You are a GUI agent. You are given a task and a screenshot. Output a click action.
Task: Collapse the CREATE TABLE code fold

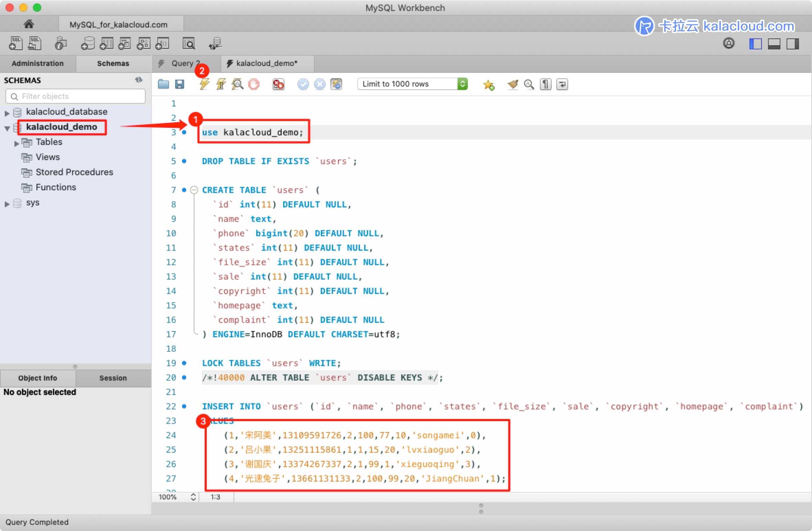point(194,190)
